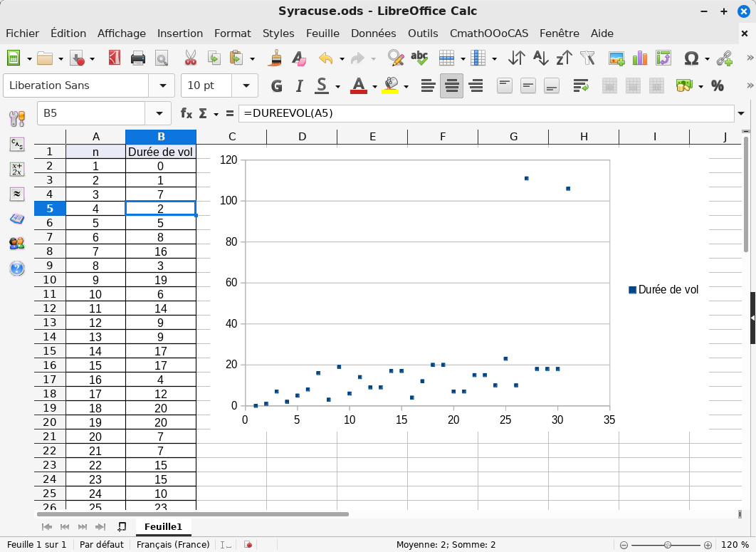This screenshot has height=552, width=756.
Task: Toggle center horizontal alignment
Action: click(x=451, y=86)
